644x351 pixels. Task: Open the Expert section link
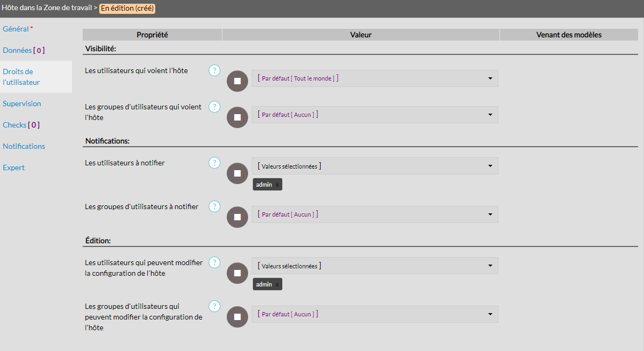(14, 167)
